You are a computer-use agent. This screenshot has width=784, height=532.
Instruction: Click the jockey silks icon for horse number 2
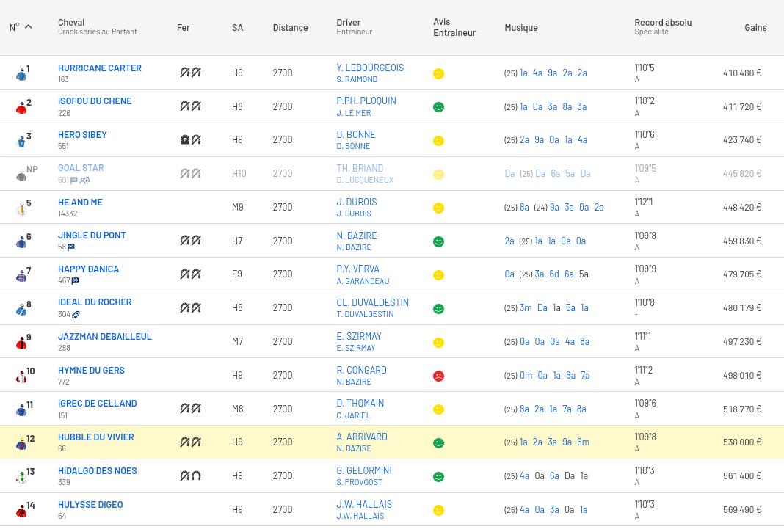pos(21,108)
